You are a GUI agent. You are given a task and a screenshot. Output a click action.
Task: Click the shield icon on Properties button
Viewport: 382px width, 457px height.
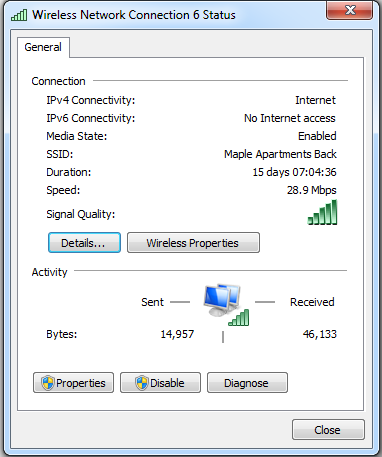click(x=48, y=383)
